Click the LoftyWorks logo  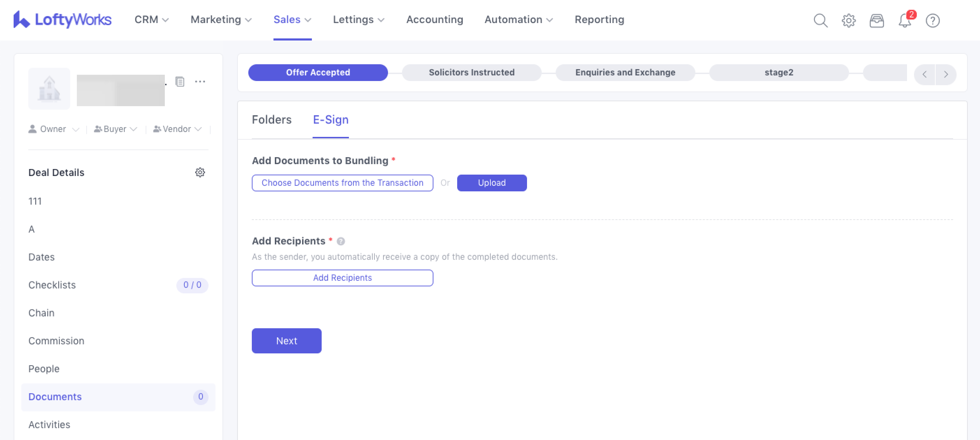click(x=63, y=20)
